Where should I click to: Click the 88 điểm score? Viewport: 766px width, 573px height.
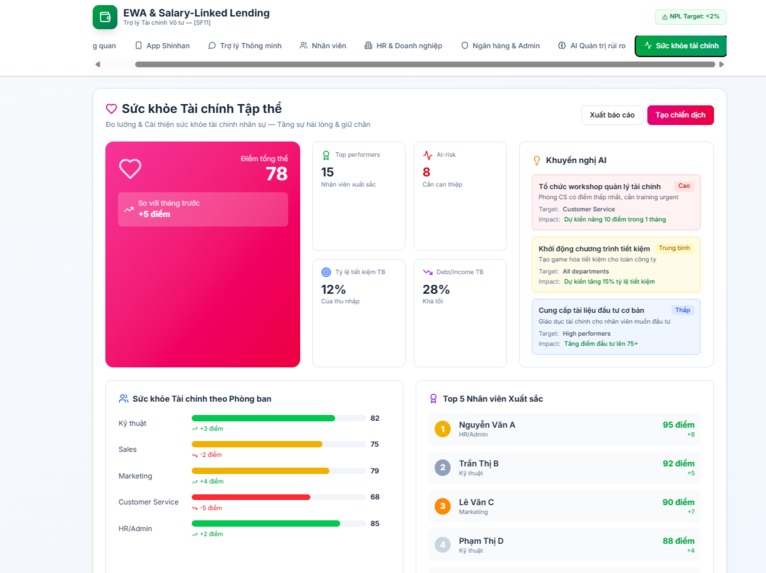point(678,541)
